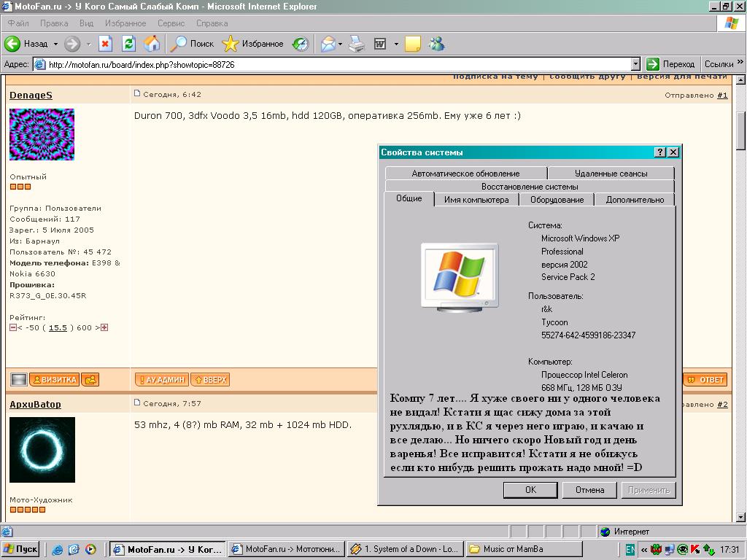Expand hidden tray icons with the chevron
747x560 pixels.
click(644, 550)
